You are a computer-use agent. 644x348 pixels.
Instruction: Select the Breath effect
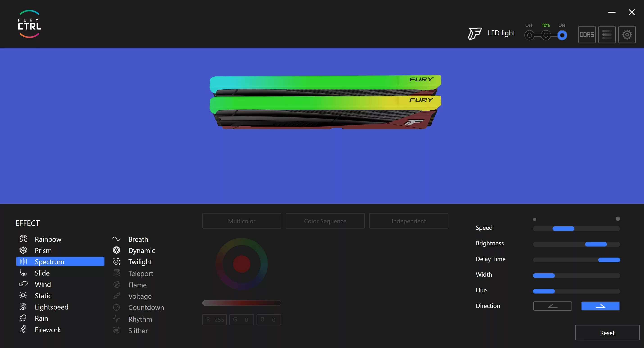pos(138,239)
